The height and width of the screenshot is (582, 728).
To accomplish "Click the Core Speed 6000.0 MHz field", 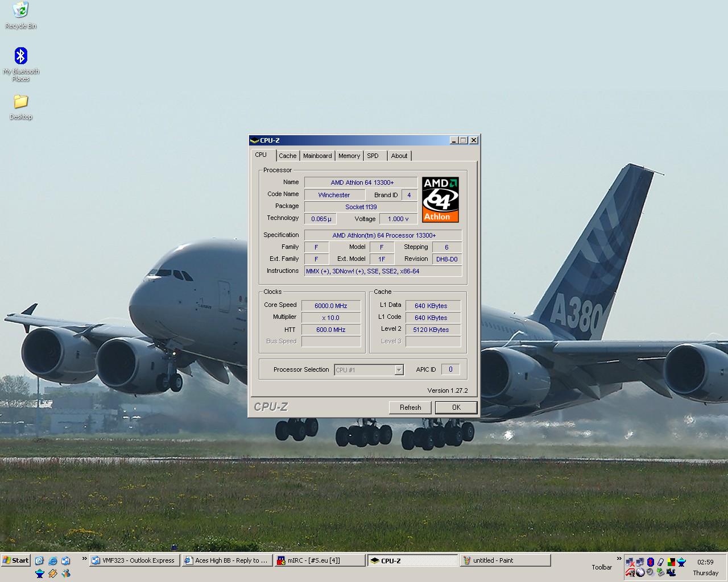I will coord(331,306).
